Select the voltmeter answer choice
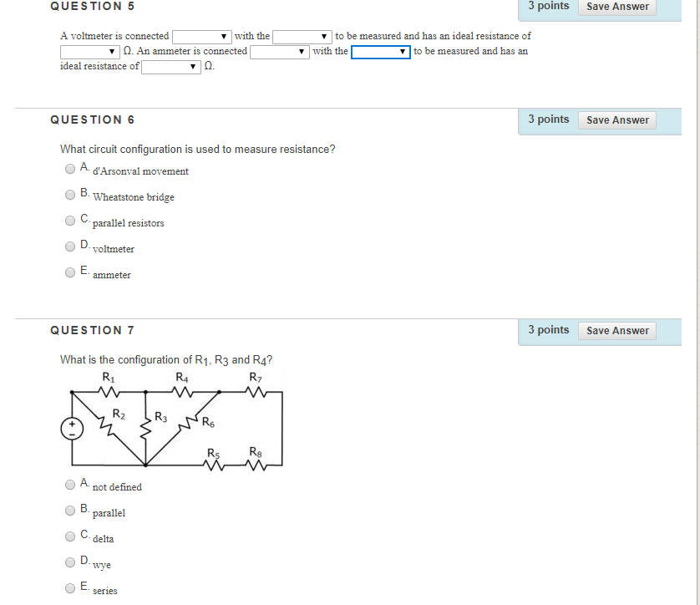 (x=70, y=247)
